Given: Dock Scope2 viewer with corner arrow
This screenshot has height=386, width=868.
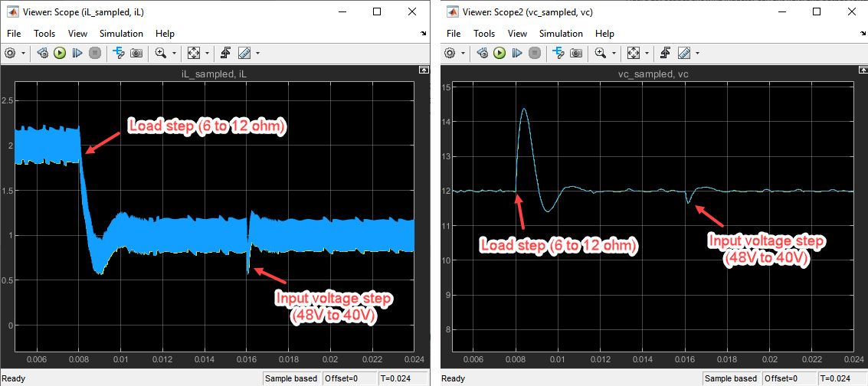Looking at the screenshot, I should pyautogui.click(x=863, y=34).
